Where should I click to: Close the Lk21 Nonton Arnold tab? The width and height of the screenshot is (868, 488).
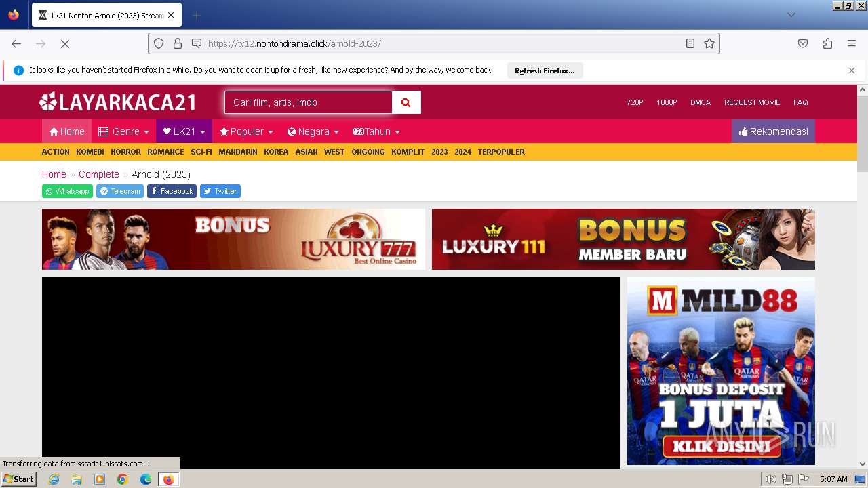[x=171, y=15]
